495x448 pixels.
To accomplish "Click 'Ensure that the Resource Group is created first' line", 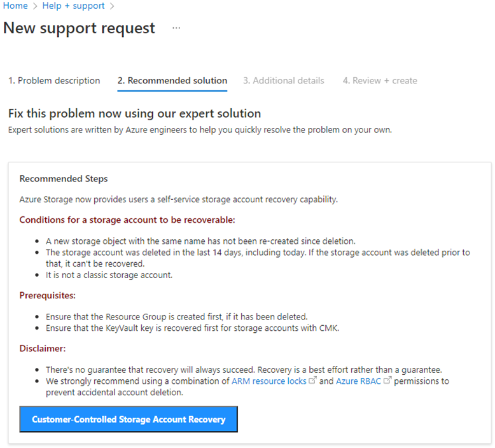I will tap(177, 317).
